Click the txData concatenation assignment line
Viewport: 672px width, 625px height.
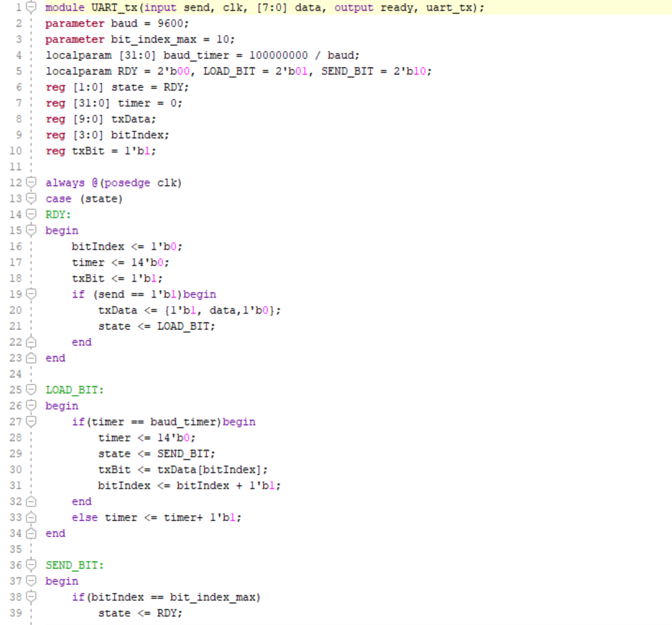pos(189,310)
